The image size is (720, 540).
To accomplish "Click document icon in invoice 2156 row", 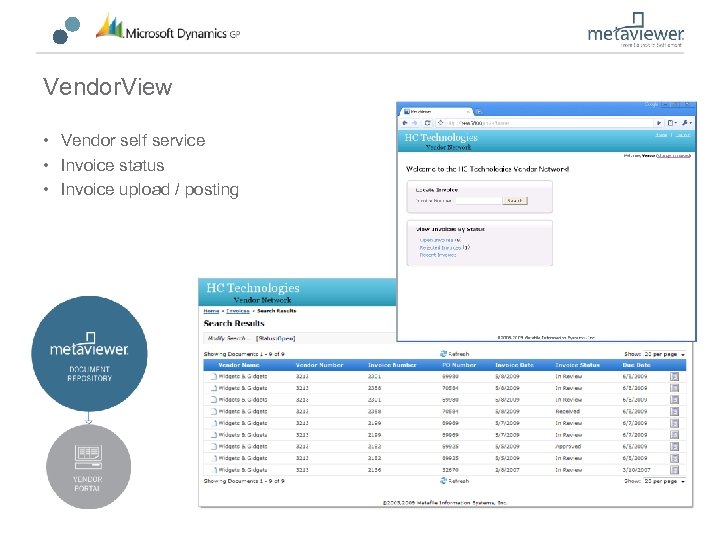I will click(x=214, y=470).
